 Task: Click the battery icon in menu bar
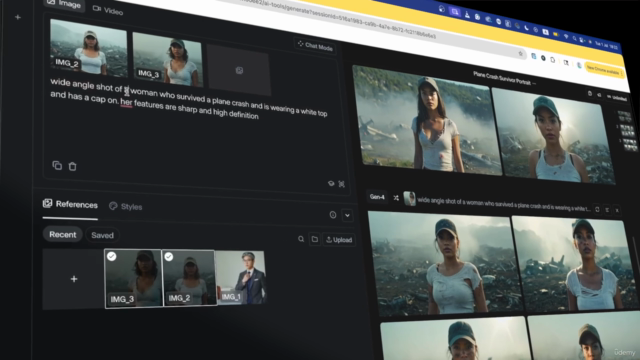(556, 35)
